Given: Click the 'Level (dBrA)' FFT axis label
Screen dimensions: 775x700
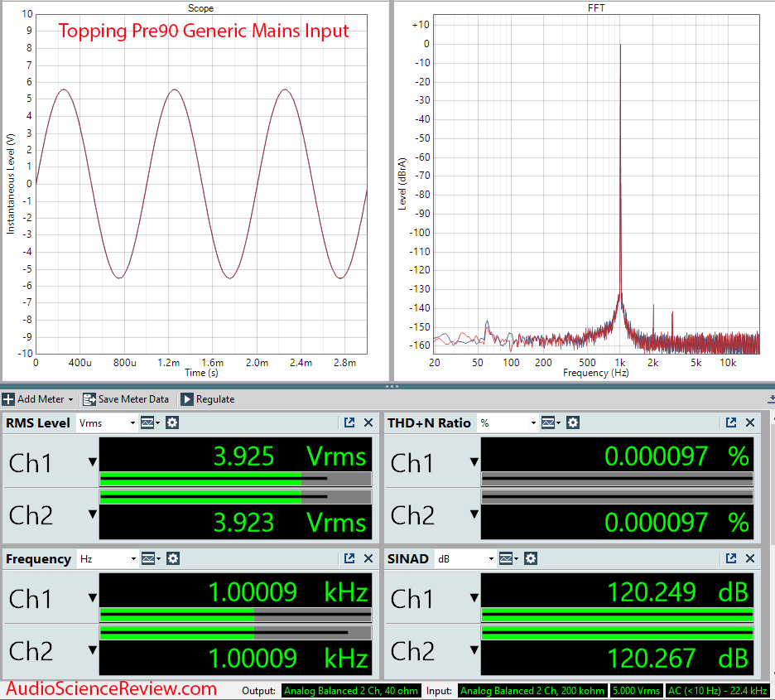Looking at the screenshot, I should click(x=402, y=184).
